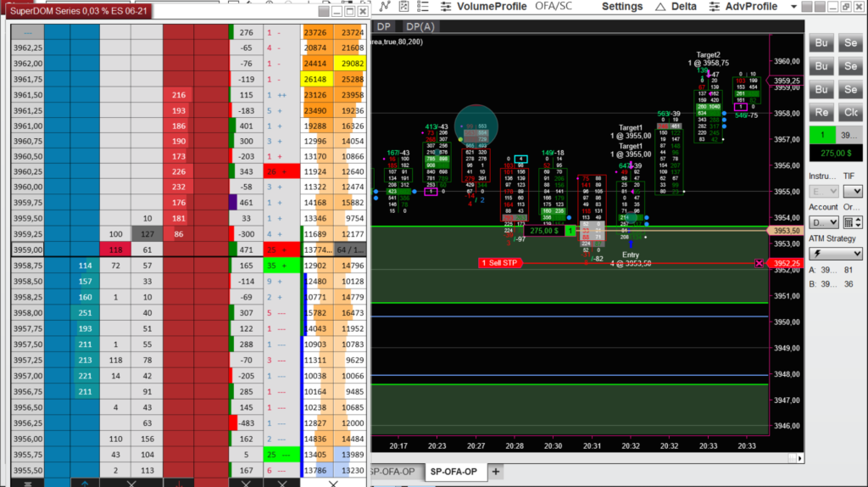The width and height of the screenshot is (868, 487).
Task: Click sell cell 216 at price 3961,50
Action: 178,95
